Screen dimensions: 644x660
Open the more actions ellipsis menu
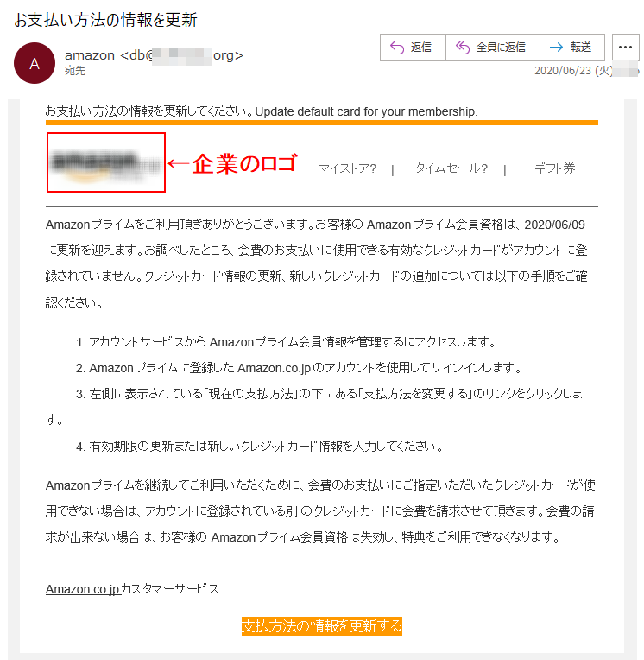[x=625, y=48]
